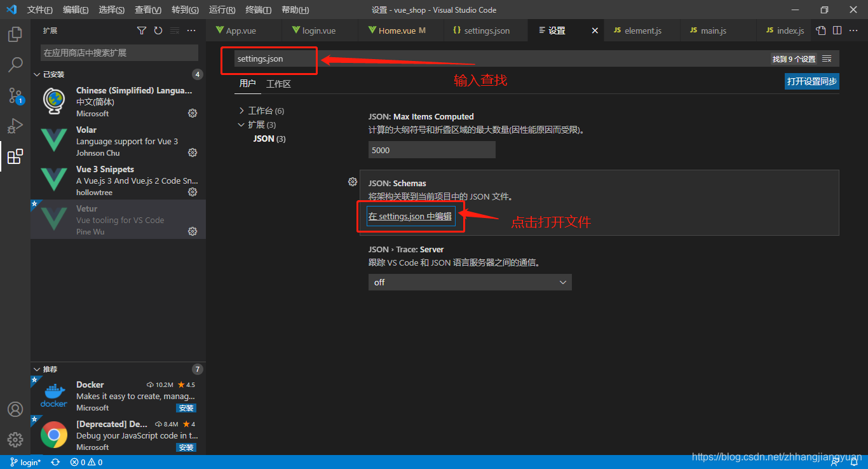
Task: Click the sync changes icon in status bar
Action: (x=55, y=462)
